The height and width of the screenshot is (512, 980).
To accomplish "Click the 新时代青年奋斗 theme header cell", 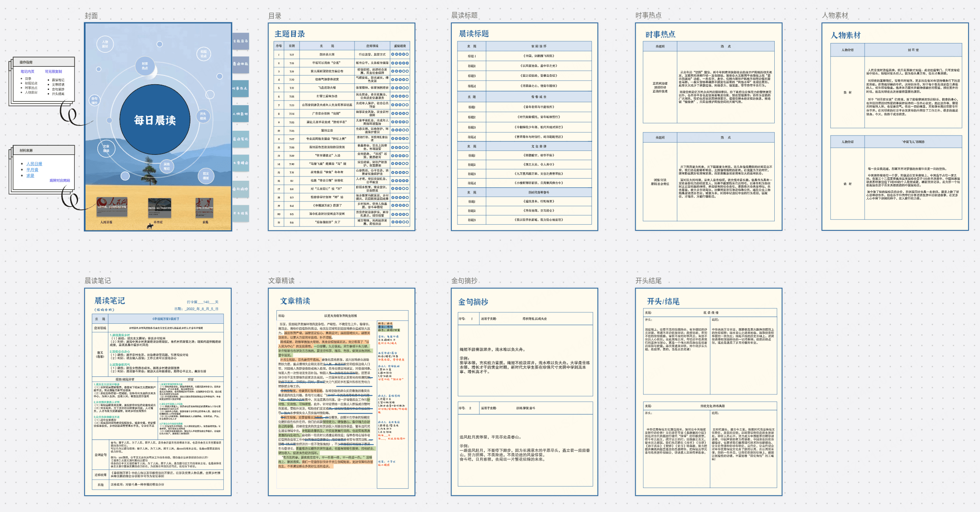I will [x=539, y=192].
